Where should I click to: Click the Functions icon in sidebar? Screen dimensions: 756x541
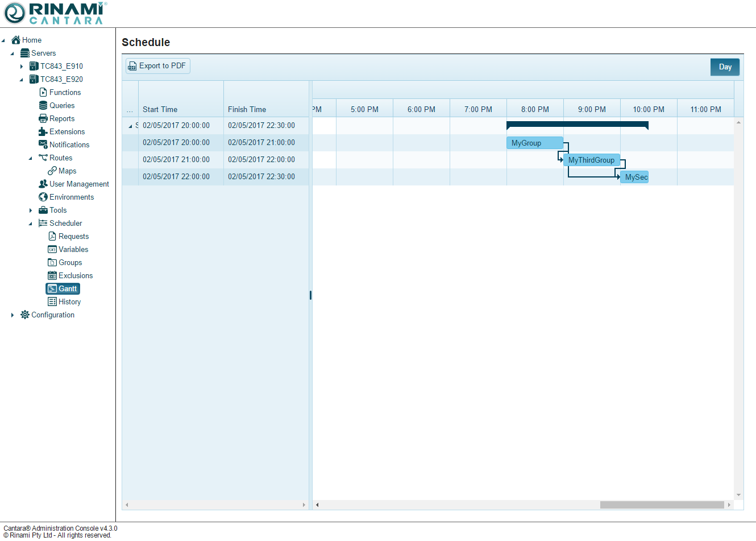pos(43,92)
